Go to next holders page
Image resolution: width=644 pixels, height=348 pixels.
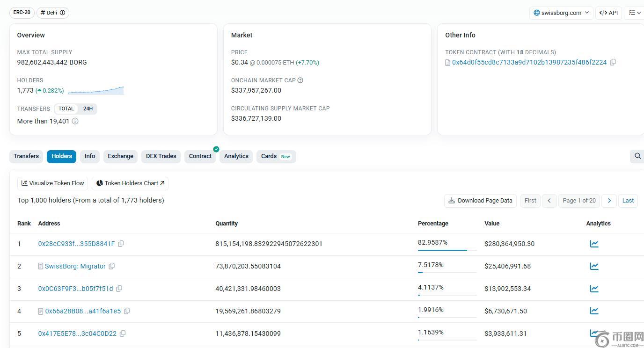(609, 201)
